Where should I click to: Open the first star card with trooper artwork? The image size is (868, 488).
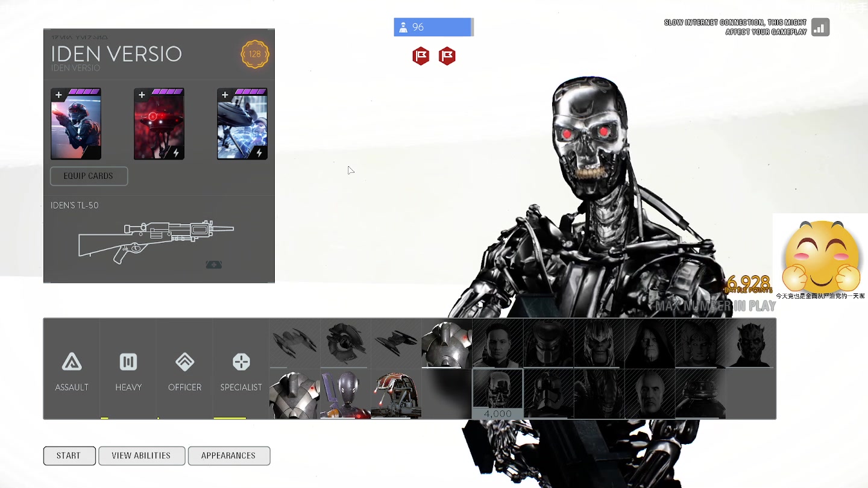tap(76, 124)
